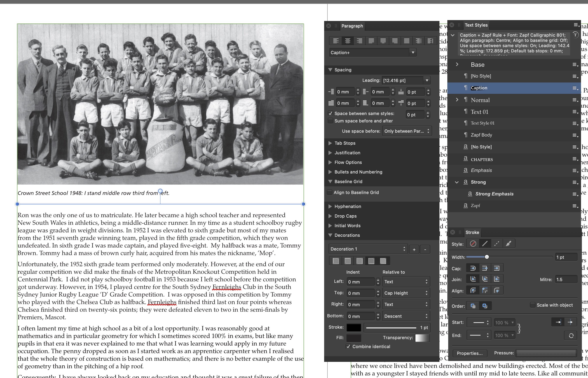The height and width of the screenshot is (378, 588).
Task: Set stroke style to Texture brush
Action: click(x=508, y=244)
